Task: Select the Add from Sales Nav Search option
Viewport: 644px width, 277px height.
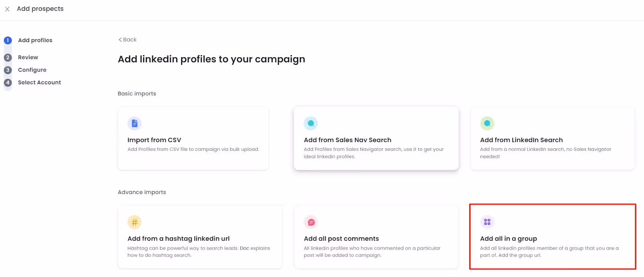Action: click(376, 138)
